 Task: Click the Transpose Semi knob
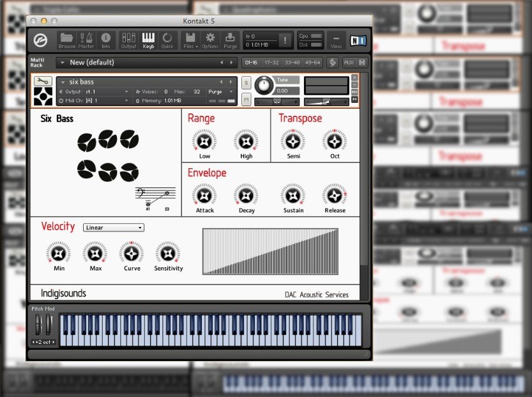pos(293,141)
